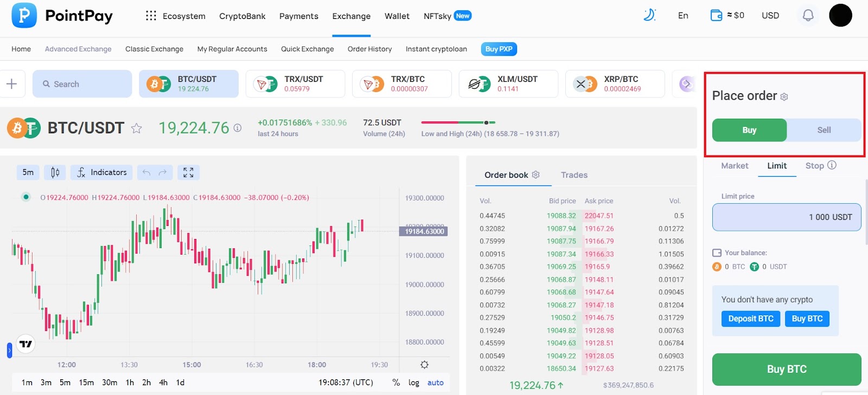Click the small blue Buy BTC button

click(x=807, y=319)
